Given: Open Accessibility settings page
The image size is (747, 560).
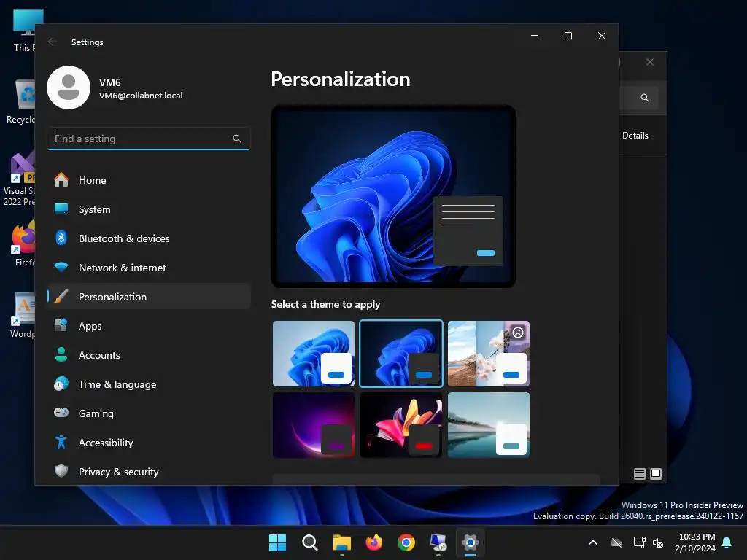Looking at the screenshot, I should [149, 443].
